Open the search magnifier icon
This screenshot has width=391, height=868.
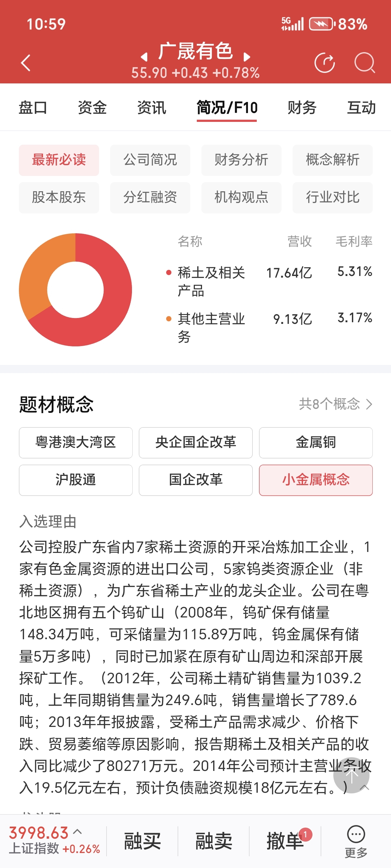click(364, 63)
